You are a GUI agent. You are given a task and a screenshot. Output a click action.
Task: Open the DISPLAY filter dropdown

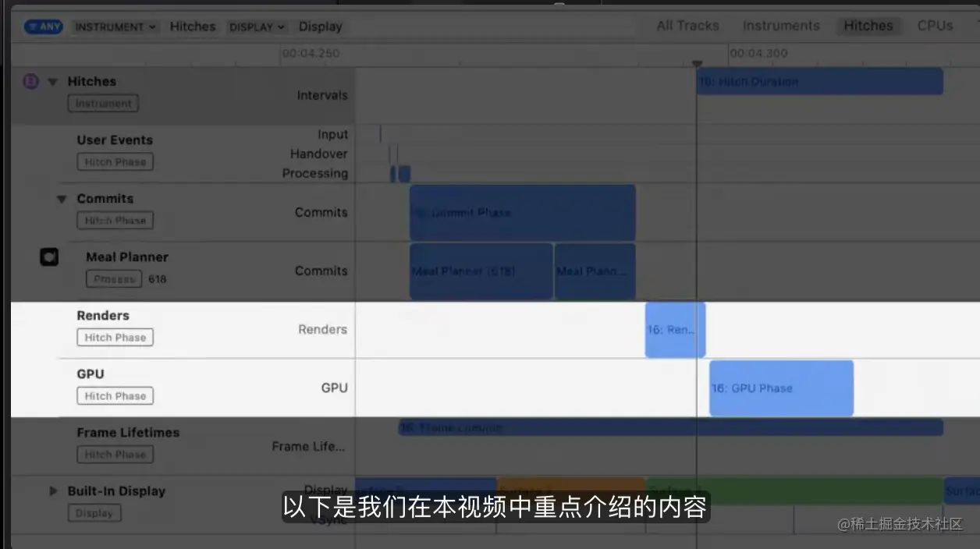257,26
